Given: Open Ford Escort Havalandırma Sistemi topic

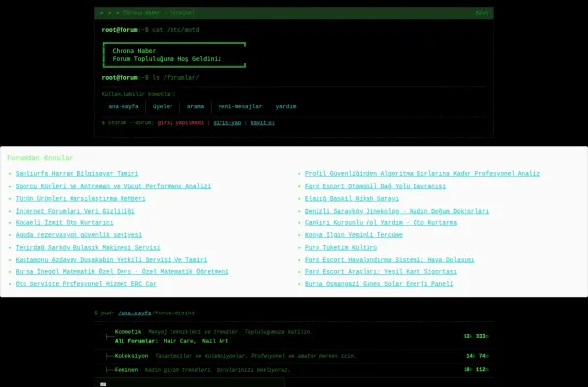Looking at the screenshot, I should (x=389, y=260).
